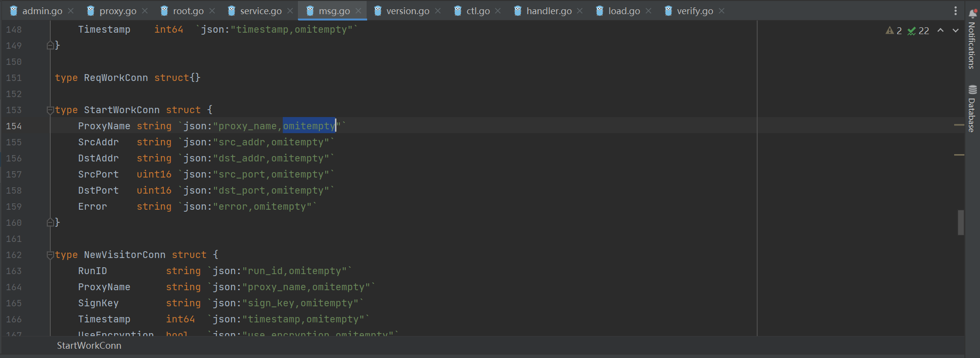Screen dimensions: 980x358
Task: Click the selected omitempty text on line 154
Action: [x=309, y=126]
